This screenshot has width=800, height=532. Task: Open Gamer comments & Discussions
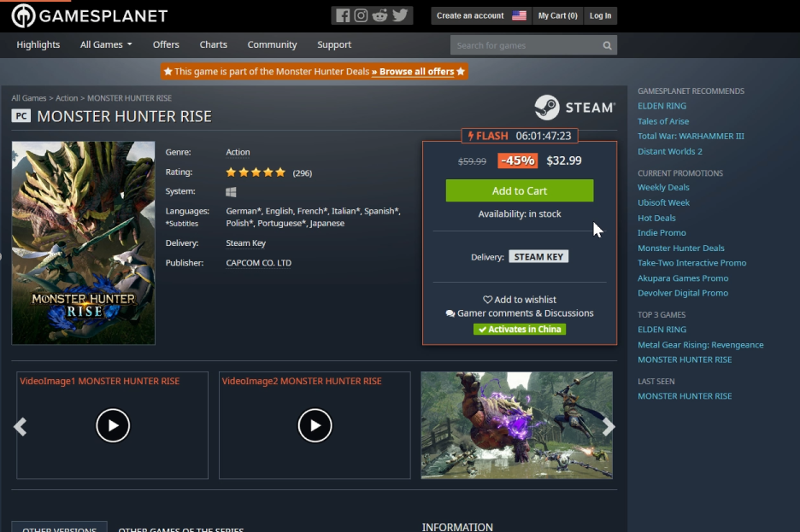coord(520,313)
